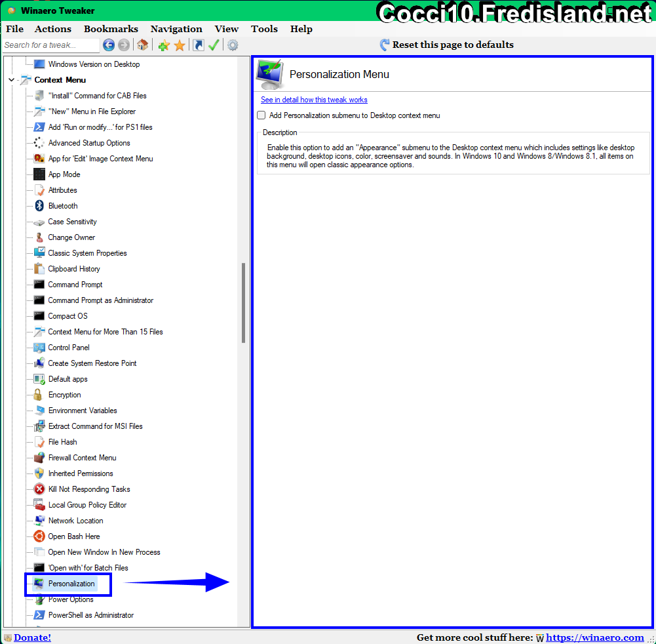
Task: Click the Bluetooth icon in the tree
Action: tap(39, 205)
